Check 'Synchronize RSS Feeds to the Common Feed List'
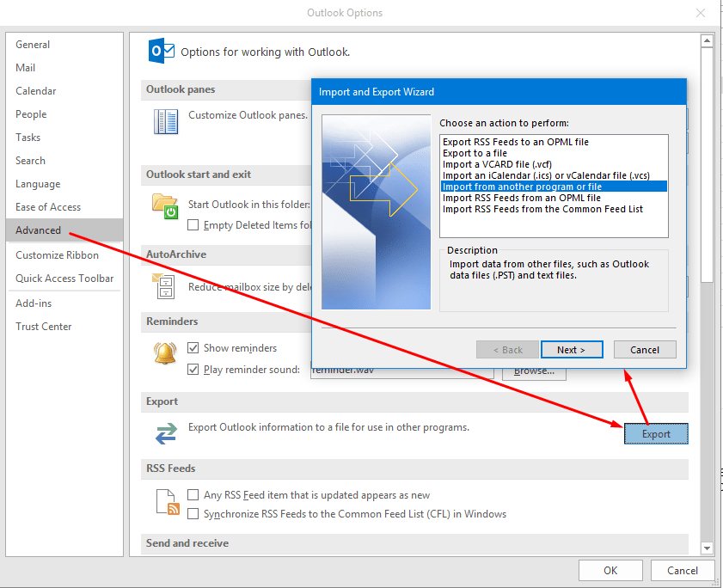Viewport: 723px width, 588px height. coord(193,512)
